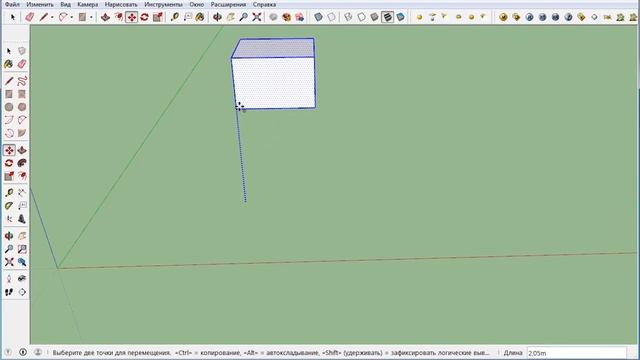Open the Инструменты menu

[x=163, y=4]
